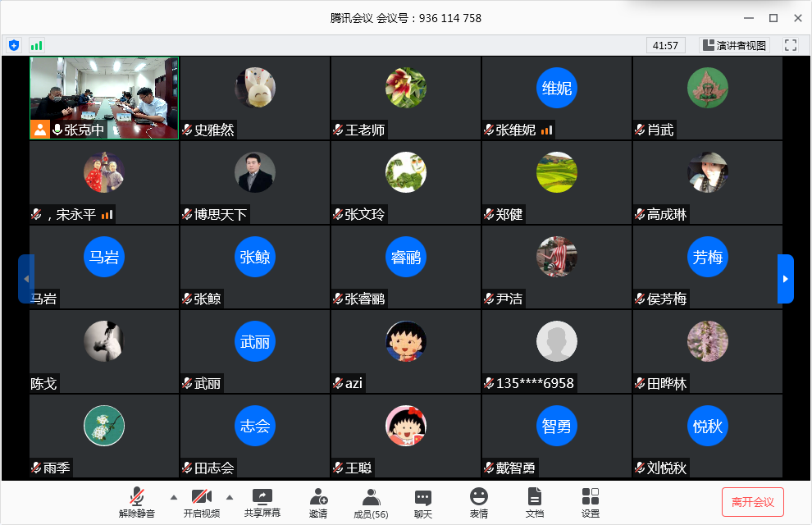Unmute microphone via 解除静音
This screenshot has height=525, width=812.
137,502
